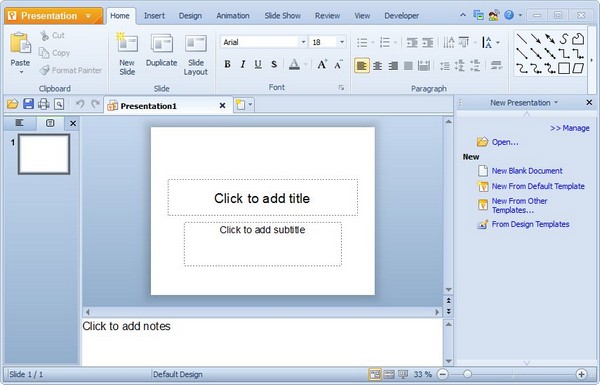Increase font size with the larger A
Image resolution: width=600 pixels, height=385 pixels.
coord(322,64)
